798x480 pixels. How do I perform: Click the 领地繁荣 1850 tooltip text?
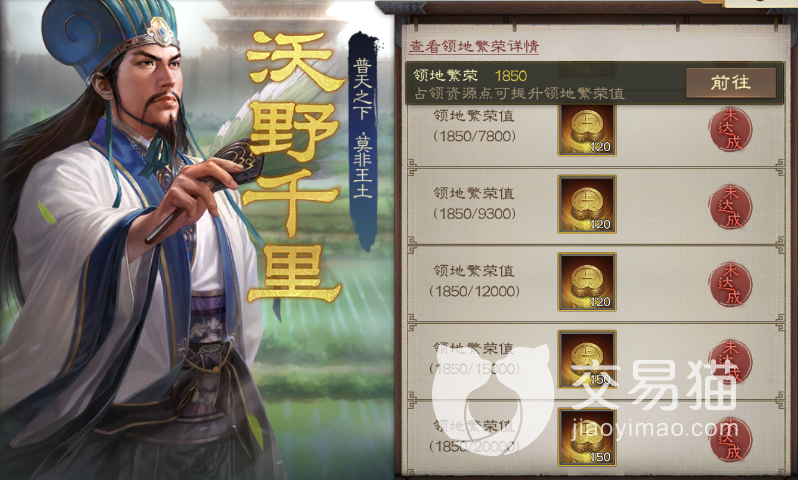pyautogui.click(x=470, y=76)
